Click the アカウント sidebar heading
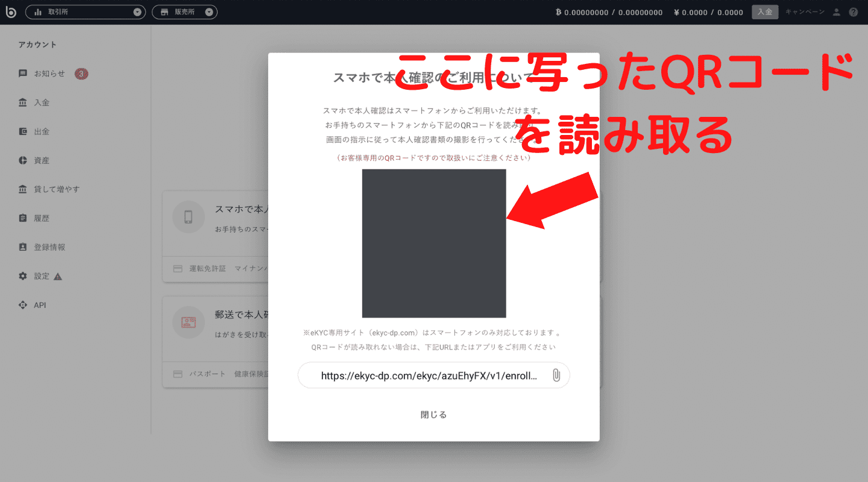Image resolution: width=868 pixels, height=482 pixels. (37, 45)
